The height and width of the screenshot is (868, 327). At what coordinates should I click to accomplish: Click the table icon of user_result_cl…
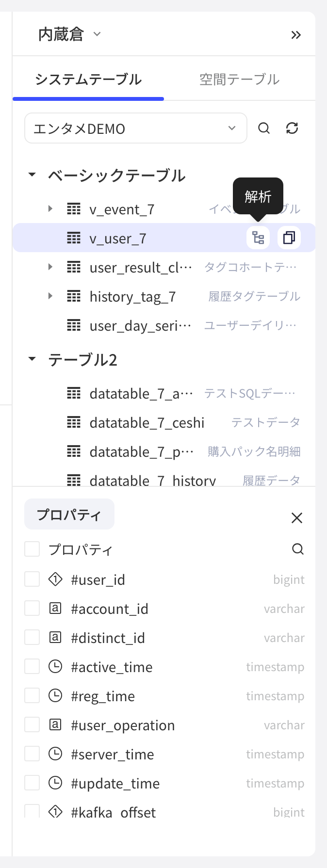(74, 267)
